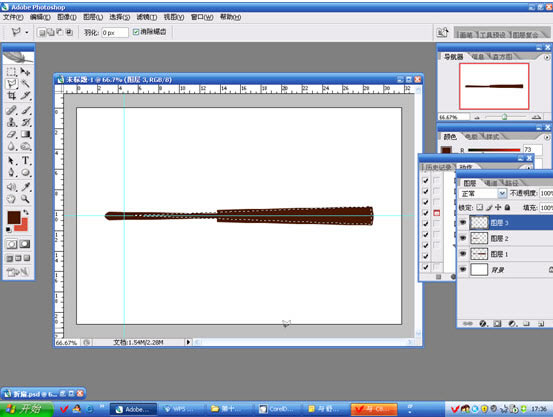
Task: Click the feather value input field
Action: click(x=115, y=32)
